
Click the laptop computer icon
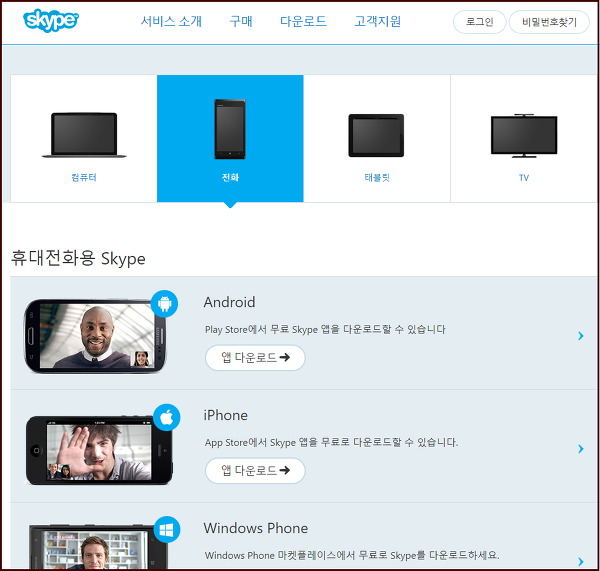tap(84, 135)
